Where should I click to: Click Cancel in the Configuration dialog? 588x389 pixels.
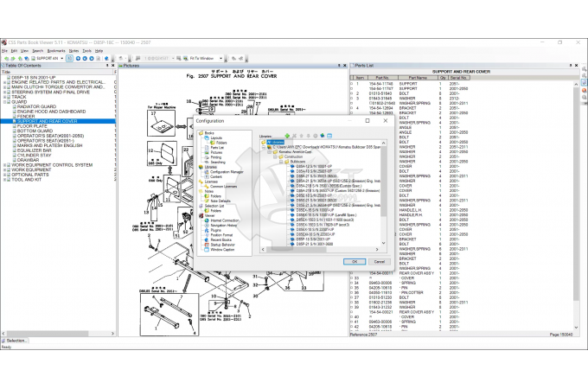tap(380, 262)
